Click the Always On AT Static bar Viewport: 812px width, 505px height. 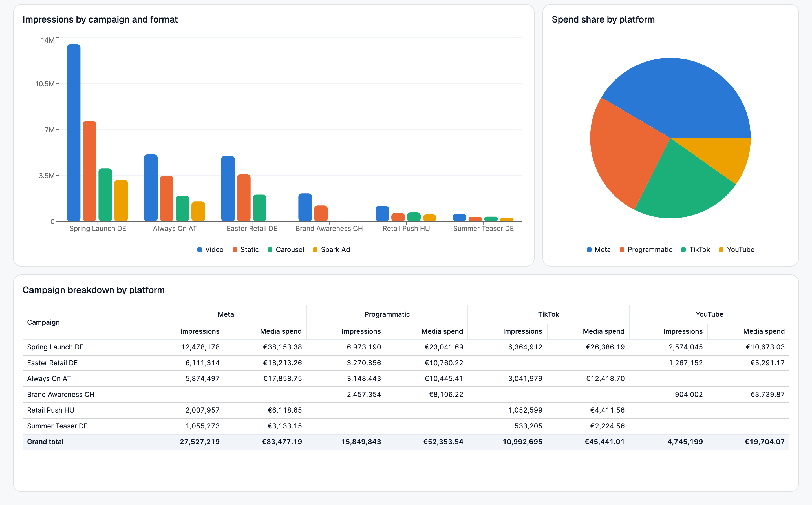pyautogui.click(x=166, y=198)
